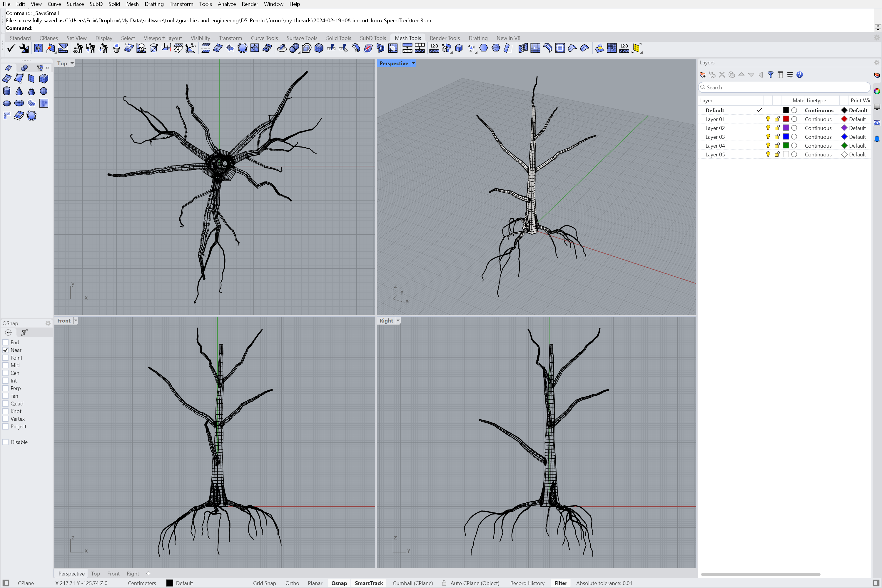Open the notifications bell panel icon
This screenshot has height=588, width=882.
[x=877, y=139]
